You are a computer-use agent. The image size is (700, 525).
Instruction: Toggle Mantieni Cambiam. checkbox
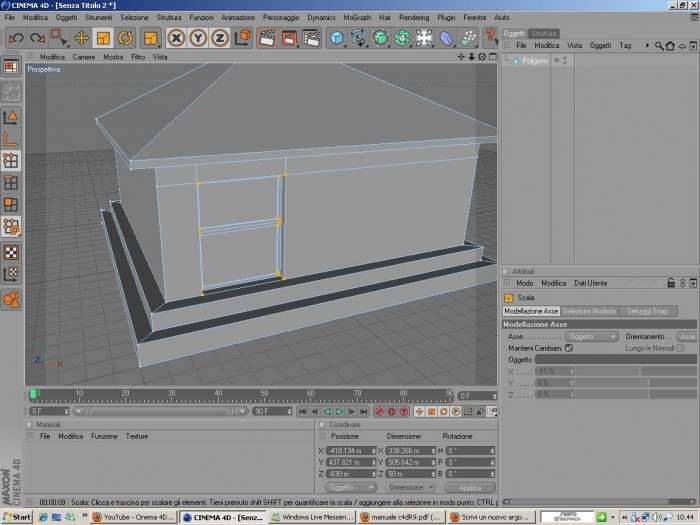[569, 348]
